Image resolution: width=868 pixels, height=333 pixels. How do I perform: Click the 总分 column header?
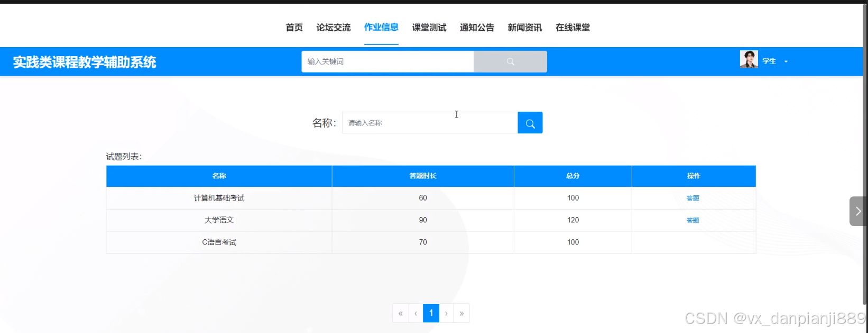coord(573,176)
